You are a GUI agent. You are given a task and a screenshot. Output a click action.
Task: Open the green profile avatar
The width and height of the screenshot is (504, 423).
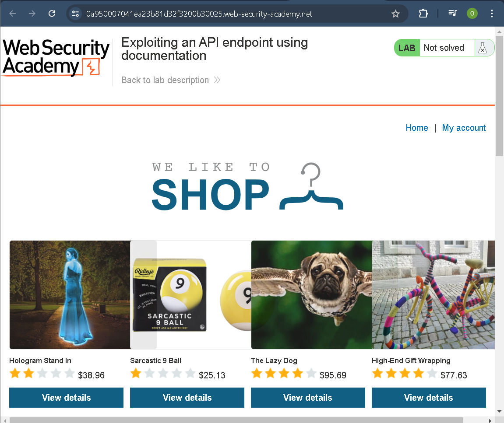click(472, 14)
